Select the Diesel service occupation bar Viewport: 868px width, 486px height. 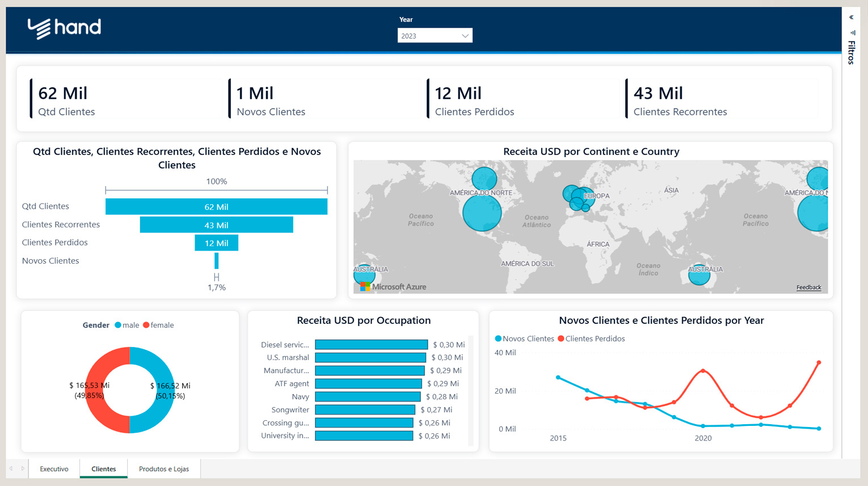click(371, 345)
